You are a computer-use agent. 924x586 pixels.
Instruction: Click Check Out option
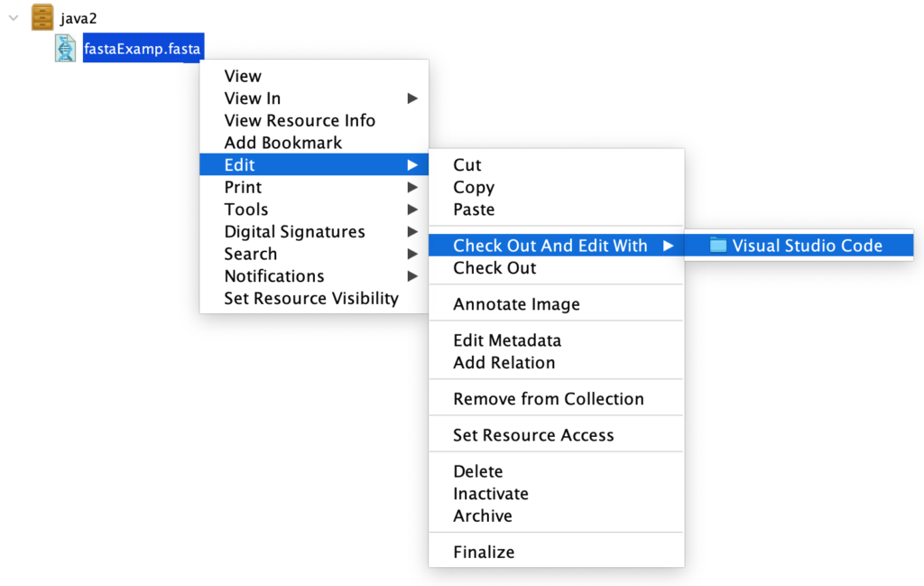coord(494,268)
